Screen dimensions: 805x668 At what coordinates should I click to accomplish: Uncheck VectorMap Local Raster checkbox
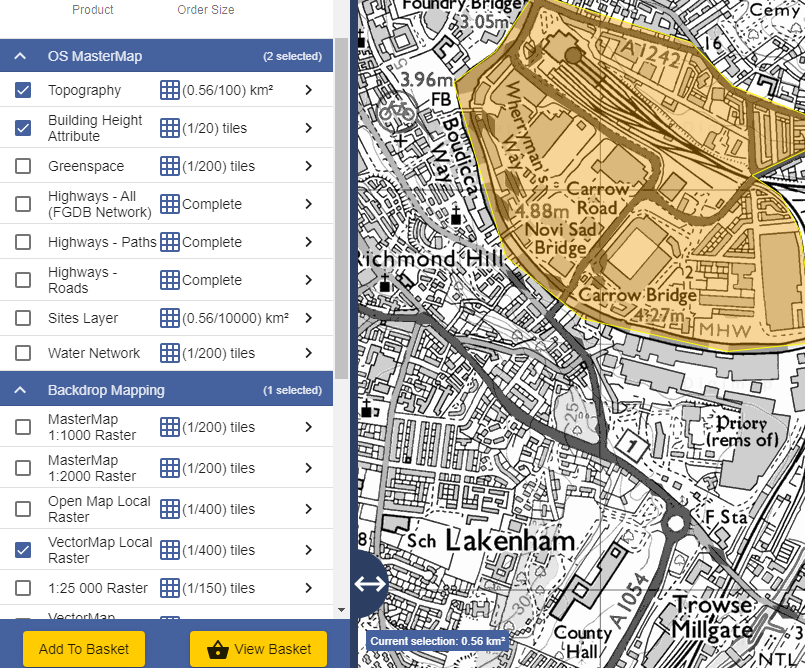point(23,550)
